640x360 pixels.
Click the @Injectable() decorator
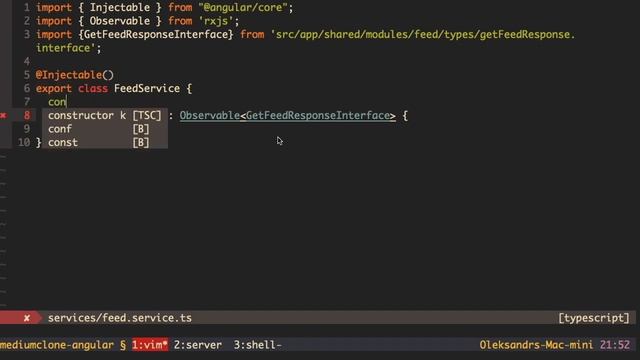pos(75,75)
